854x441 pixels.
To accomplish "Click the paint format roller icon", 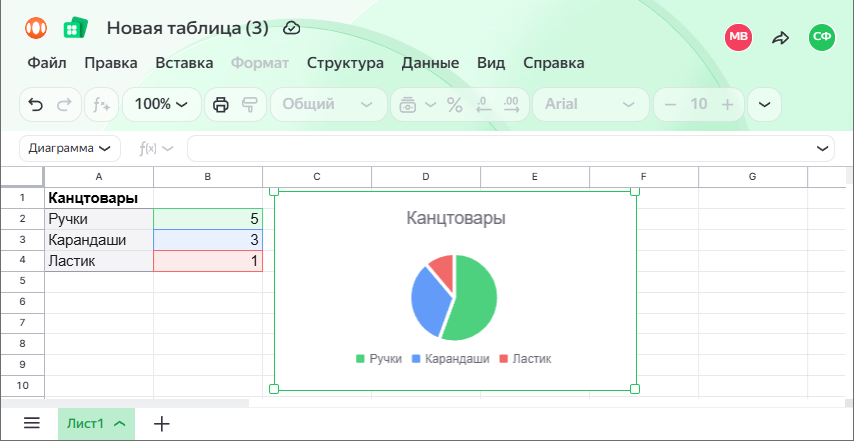I will (x=249, y=104).
